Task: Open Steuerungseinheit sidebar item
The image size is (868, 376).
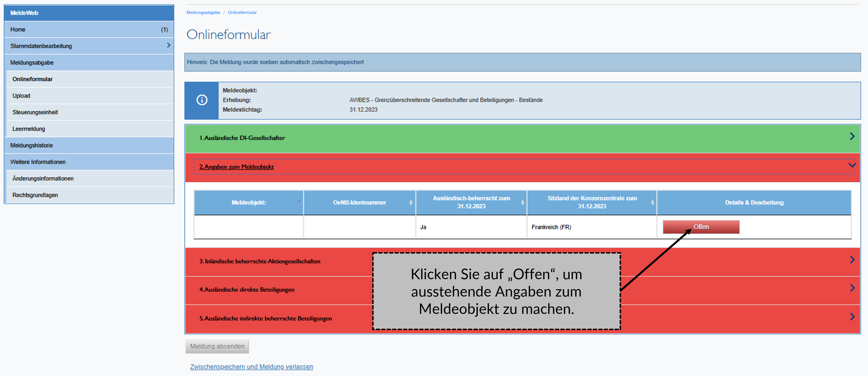Action: point(35,112)
